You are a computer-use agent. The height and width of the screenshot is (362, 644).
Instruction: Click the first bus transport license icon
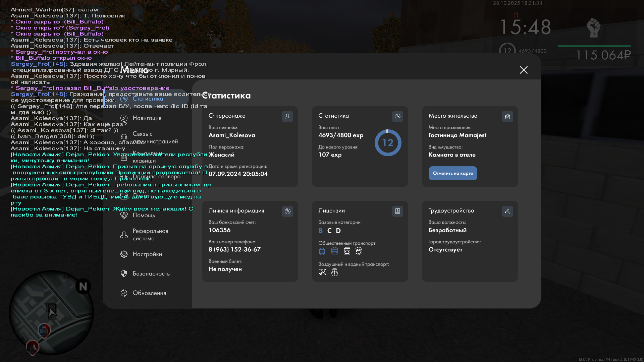click(x=322, y=251)
